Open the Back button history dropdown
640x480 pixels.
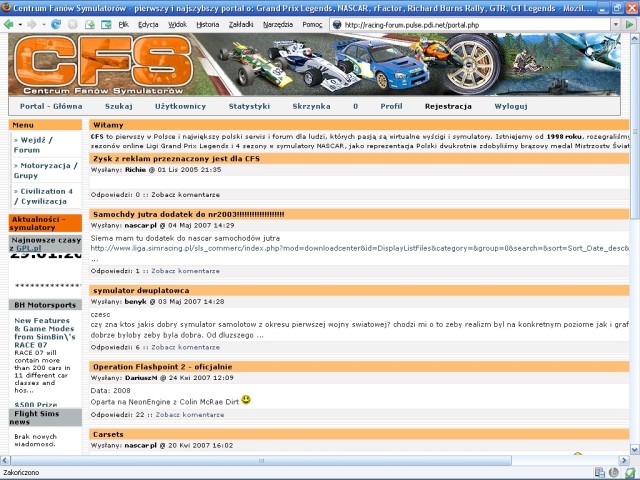tap(20, 25)
